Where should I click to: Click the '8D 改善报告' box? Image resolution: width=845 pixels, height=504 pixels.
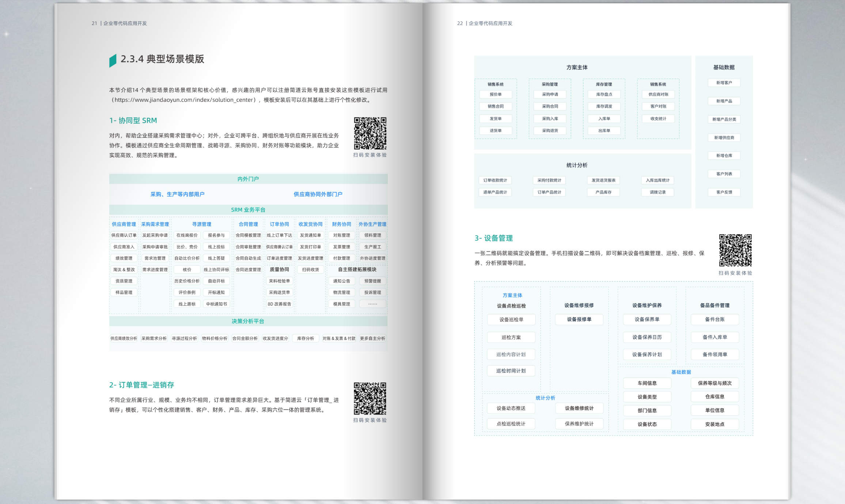[x=279, y=304]
